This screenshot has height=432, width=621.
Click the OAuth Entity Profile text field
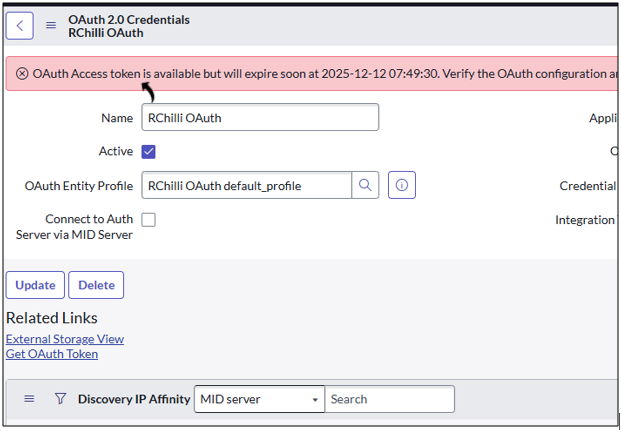pyautogui.click(x=246, y=185)
